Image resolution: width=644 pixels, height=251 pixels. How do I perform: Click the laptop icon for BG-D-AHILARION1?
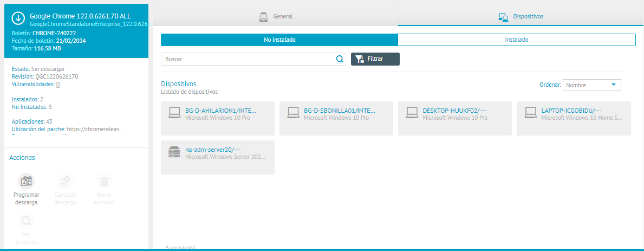click(x=175, y=113)
